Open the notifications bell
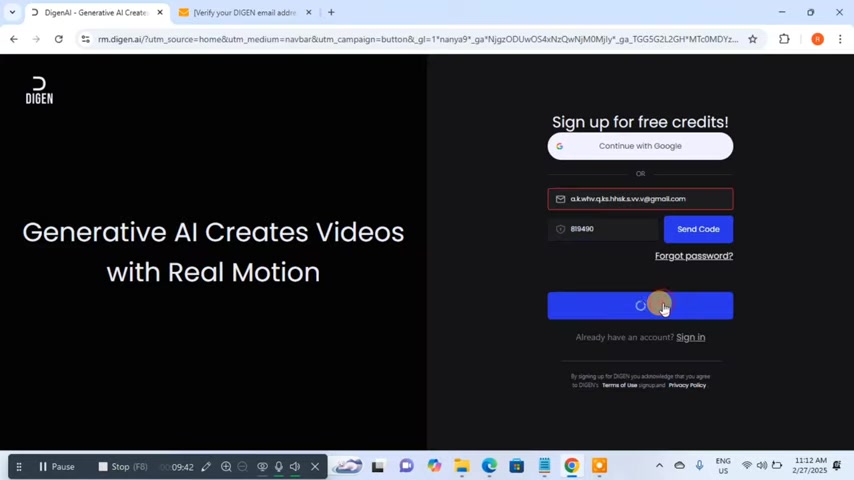The width and height of the screenshot is (854, 480). click(x=837, y=466)
